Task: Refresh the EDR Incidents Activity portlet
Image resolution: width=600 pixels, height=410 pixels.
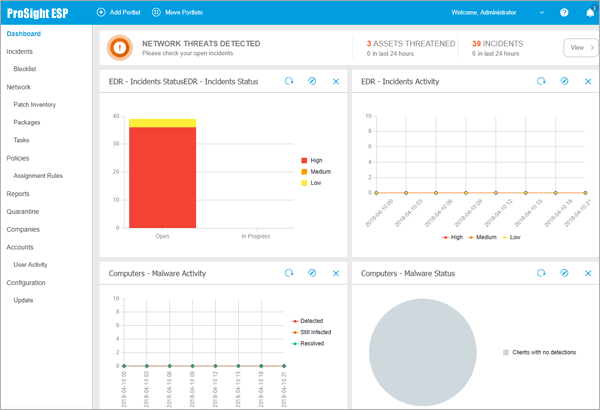Action: pos(541,81)
